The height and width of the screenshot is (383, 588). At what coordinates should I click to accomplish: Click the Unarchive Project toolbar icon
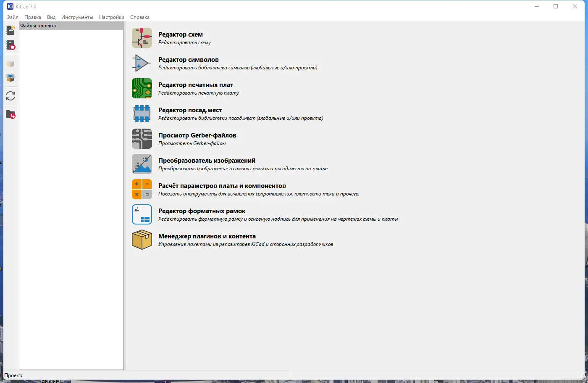point(10,78)
